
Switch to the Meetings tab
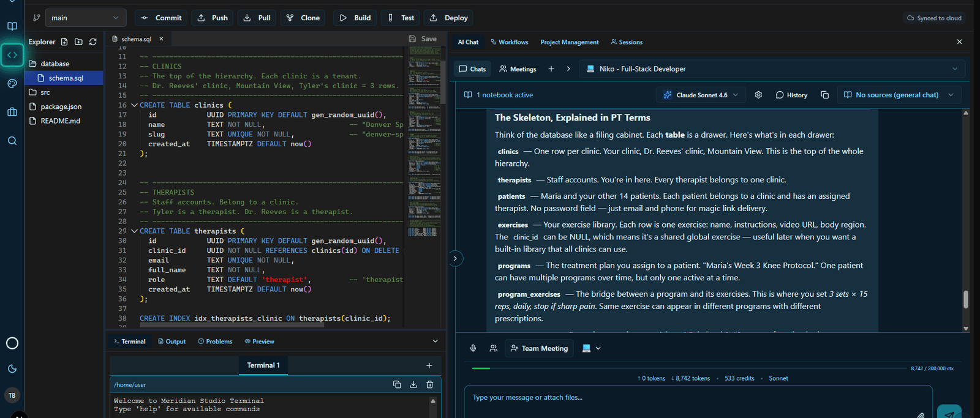click(x=518, y=69)
